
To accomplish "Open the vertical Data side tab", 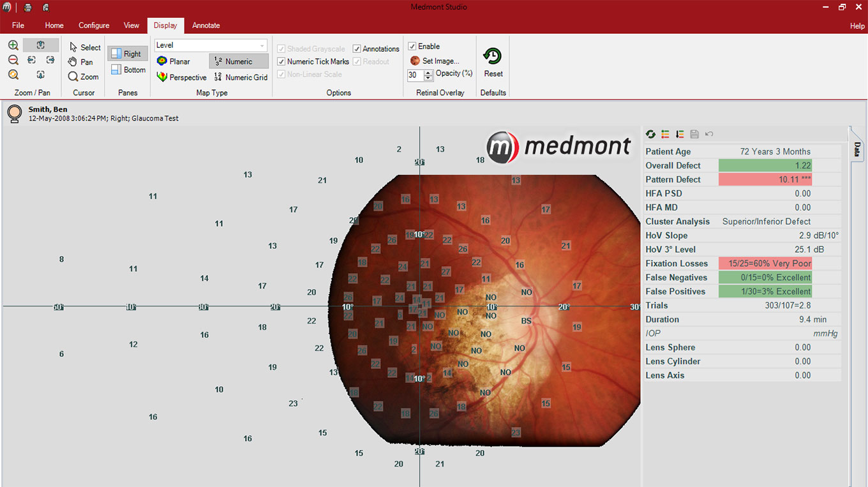I will (857, 150).
